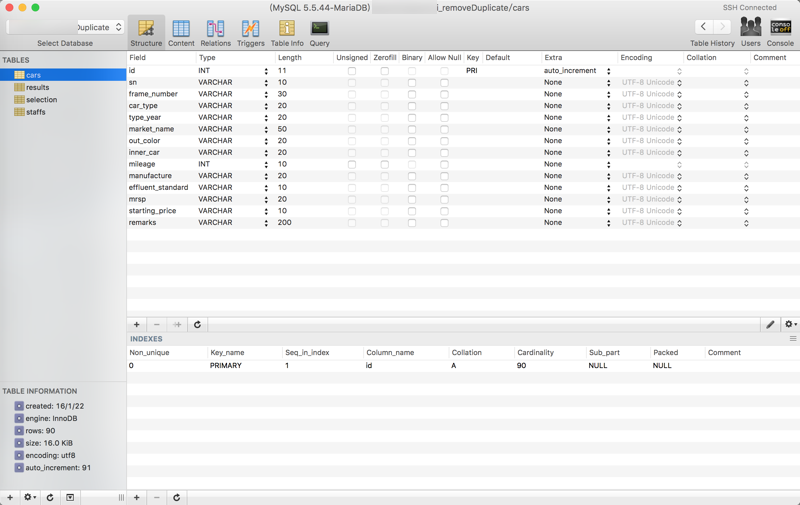
Task: Sort by the Field column header
Action: [x=161, y=58]
